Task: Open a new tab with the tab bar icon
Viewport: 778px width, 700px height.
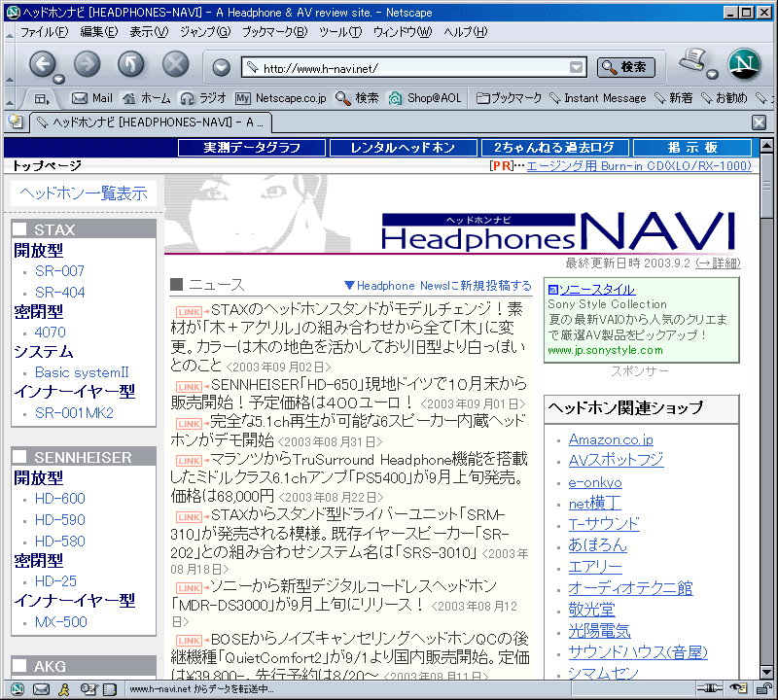Action: pos(16,122)
